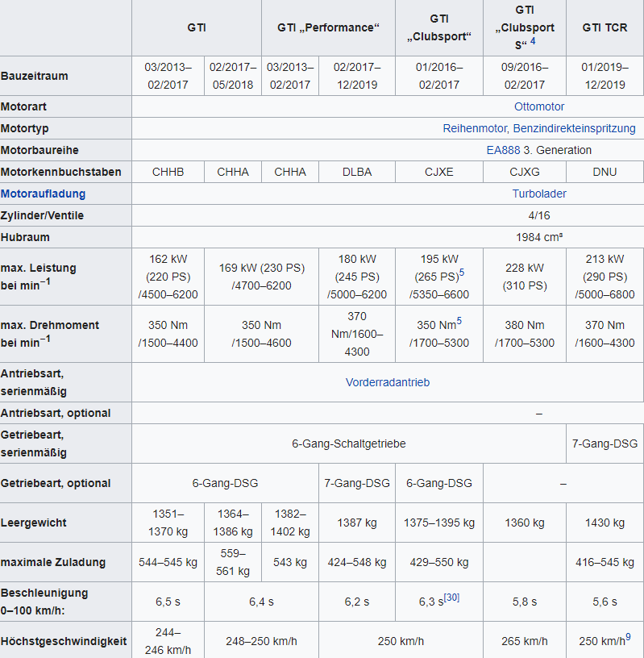Select the DLBA engine code cell

click(x=357, y=172)
